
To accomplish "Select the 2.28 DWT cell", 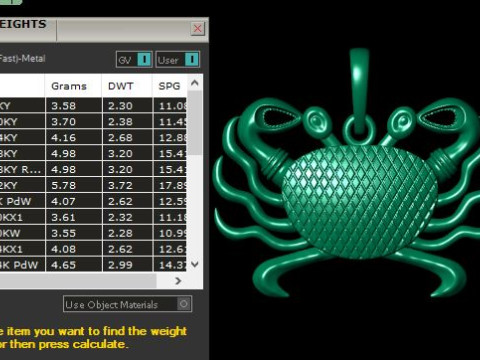I will (128, 233).
